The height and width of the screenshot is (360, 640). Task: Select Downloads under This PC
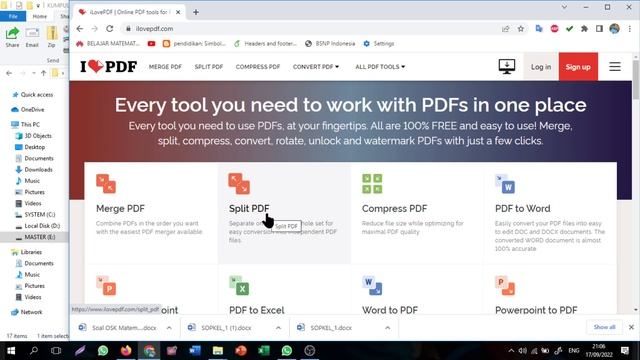pos(34,170)
